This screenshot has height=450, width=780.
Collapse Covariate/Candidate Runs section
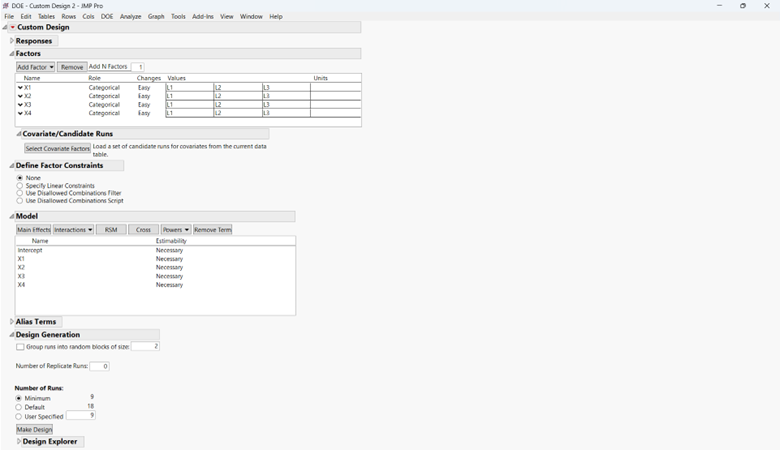19,134
